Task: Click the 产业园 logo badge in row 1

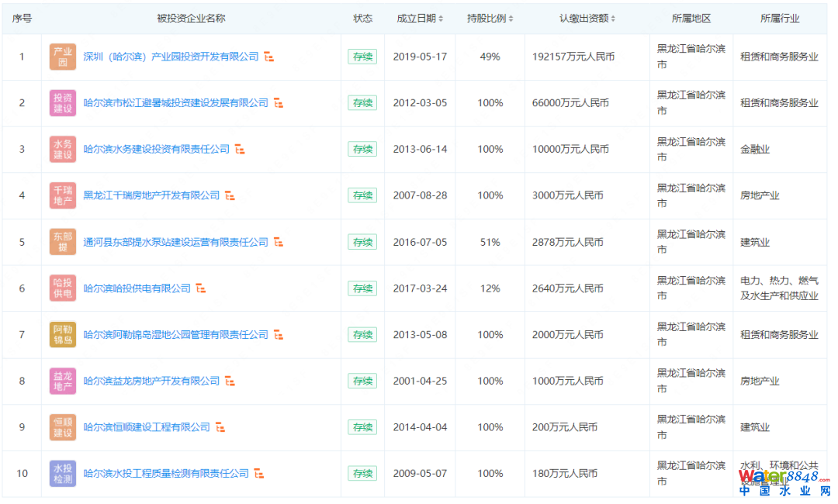Action: coord(63,57)
